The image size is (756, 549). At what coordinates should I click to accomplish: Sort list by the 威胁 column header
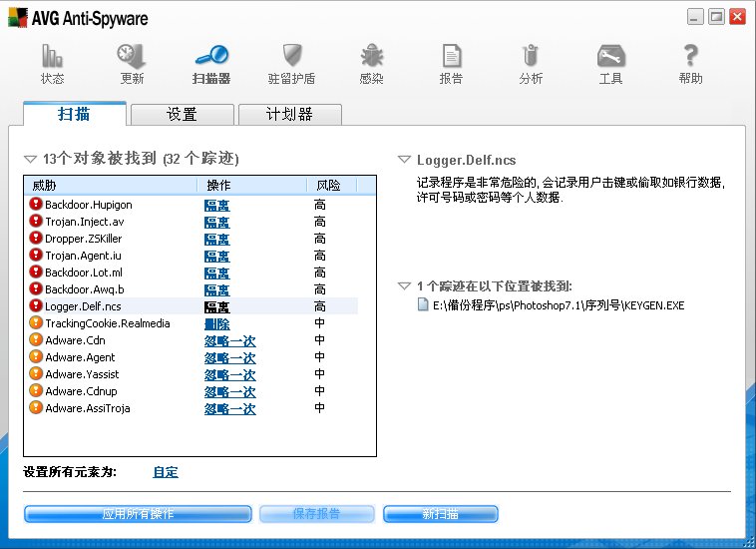pyautogui.click(x=111, y=186)
